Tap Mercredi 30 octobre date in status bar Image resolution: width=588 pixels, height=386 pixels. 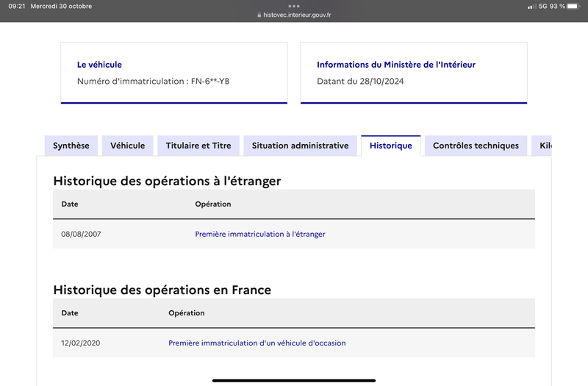point(61,6)
